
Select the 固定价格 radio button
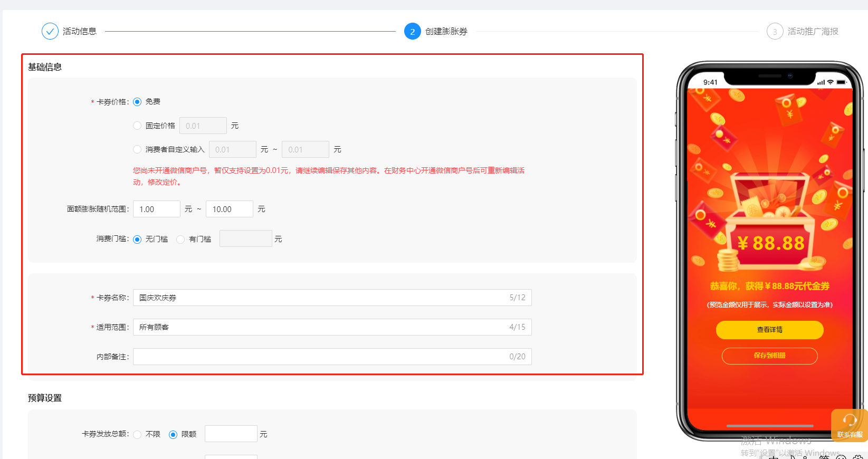click(137, 126)
